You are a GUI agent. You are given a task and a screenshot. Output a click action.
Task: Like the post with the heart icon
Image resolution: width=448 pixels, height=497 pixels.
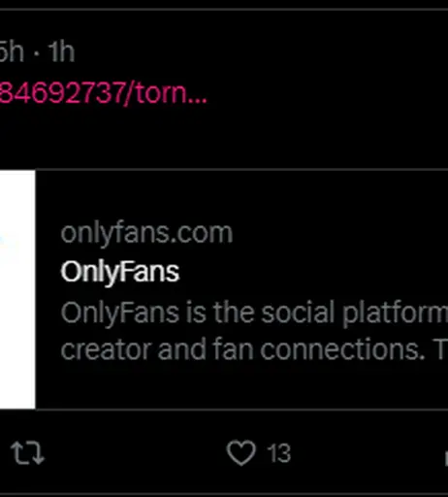[241, 452]
